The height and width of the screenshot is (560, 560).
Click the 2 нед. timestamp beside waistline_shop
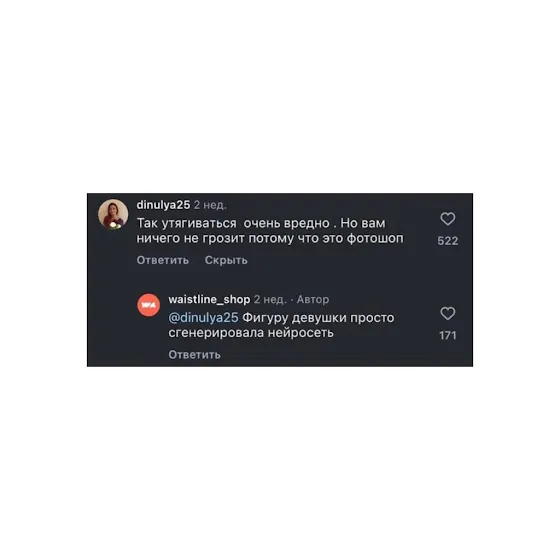(270, 299)
